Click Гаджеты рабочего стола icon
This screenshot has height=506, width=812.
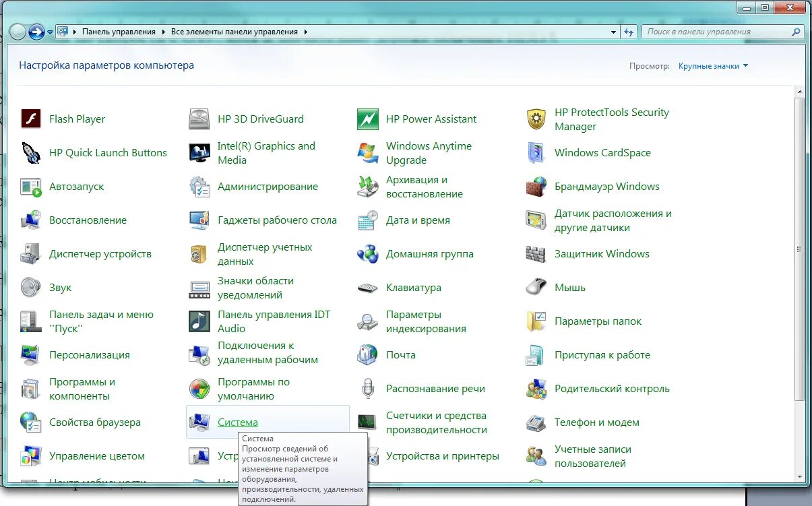[199, 220]
